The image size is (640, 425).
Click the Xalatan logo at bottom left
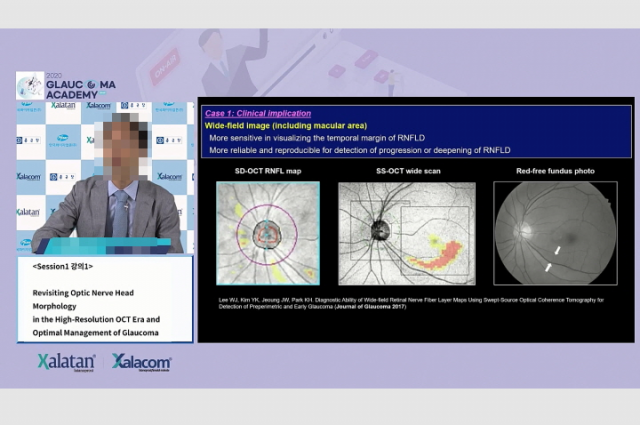(x=66, y=362)
